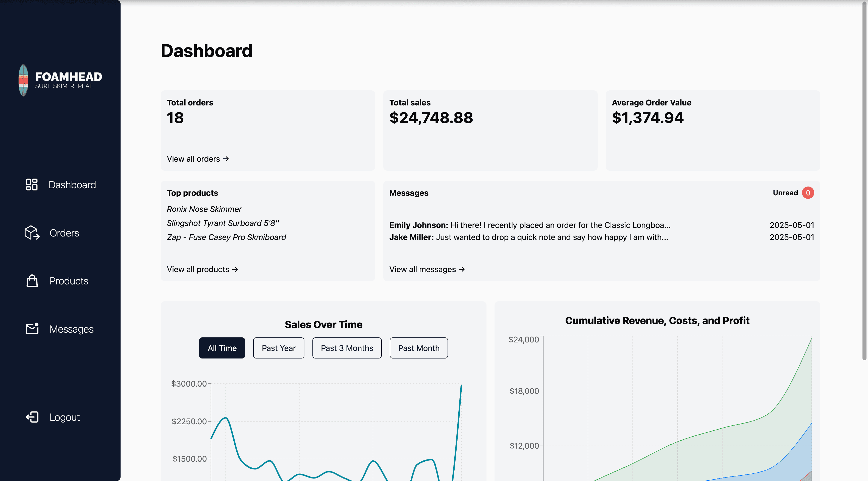Click the Total sales value $24,748.88

coord(431,117)
